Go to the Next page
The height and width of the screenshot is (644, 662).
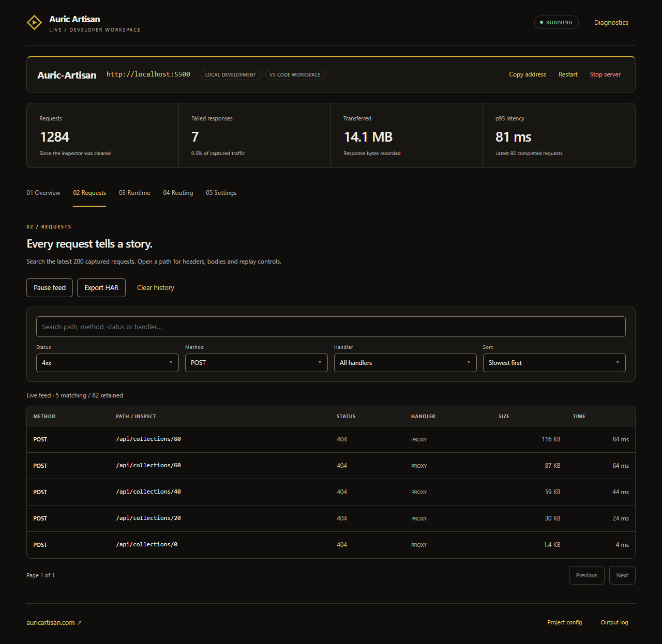coord(622,575)
